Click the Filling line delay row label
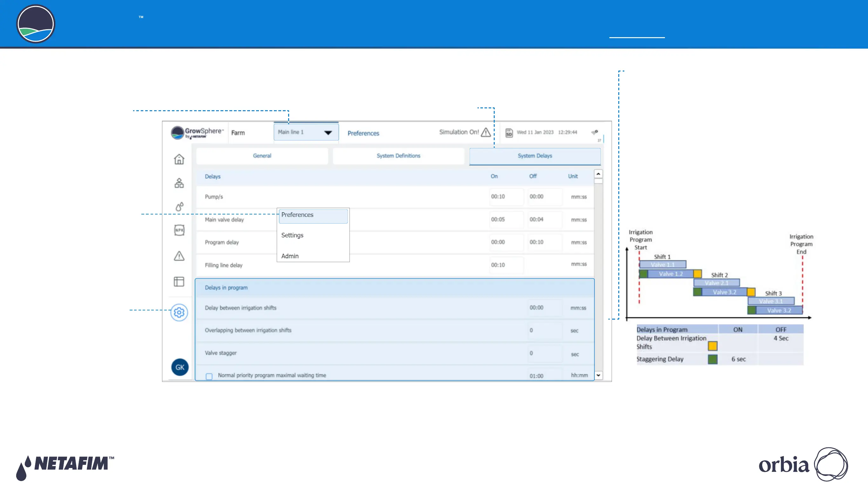 [x=223, y=265]
